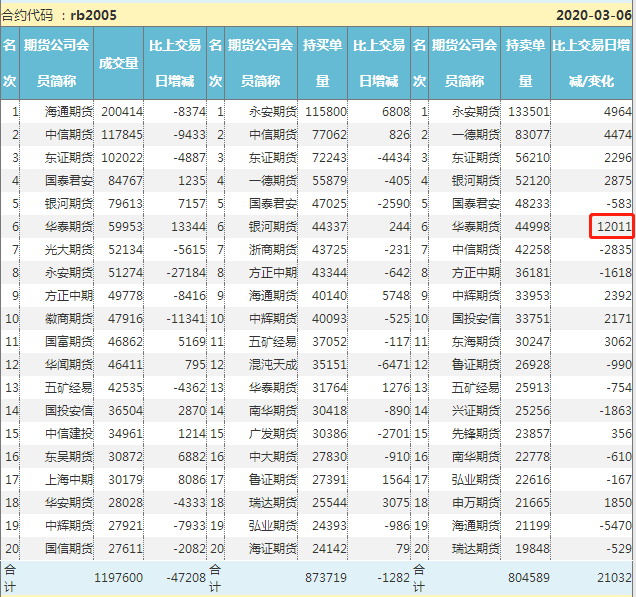Screen dimensions: 636x597
Task: Click 混沌天成 in the long position ranking
Action: coord(273,365)
